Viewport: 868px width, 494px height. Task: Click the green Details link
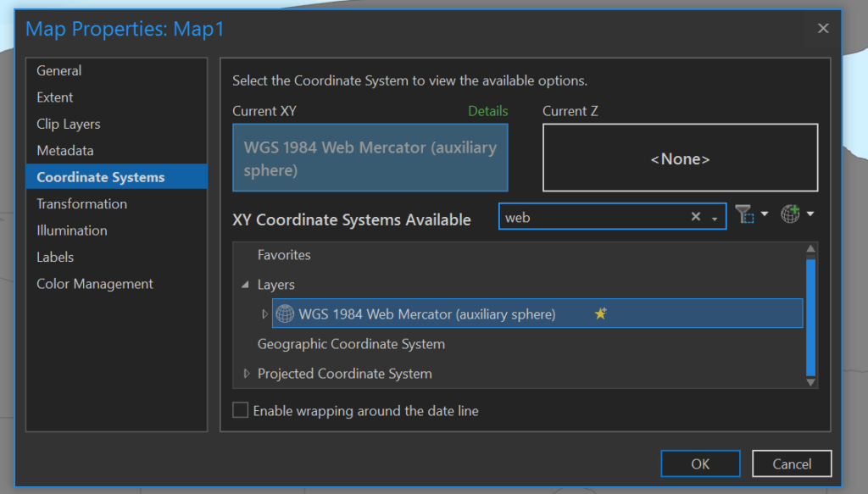pos(487,111)
